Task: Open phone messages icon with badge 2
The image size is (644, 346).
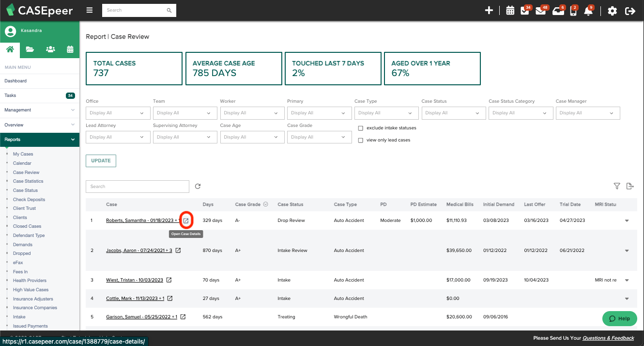Action: click(573, 11)
